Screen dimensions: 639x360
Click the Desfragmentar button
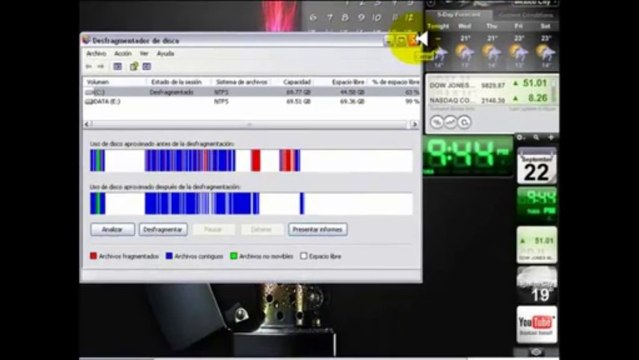163,230
